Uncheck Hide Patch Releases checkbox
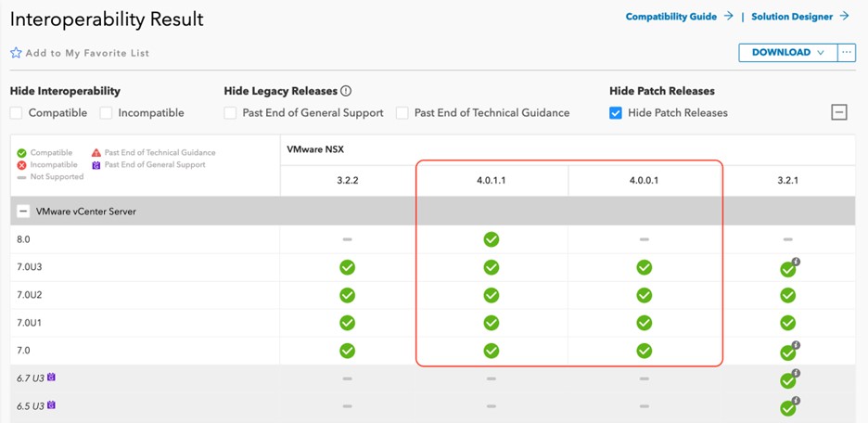The width and height of the screenshot is (868, 423). [616, 113]
